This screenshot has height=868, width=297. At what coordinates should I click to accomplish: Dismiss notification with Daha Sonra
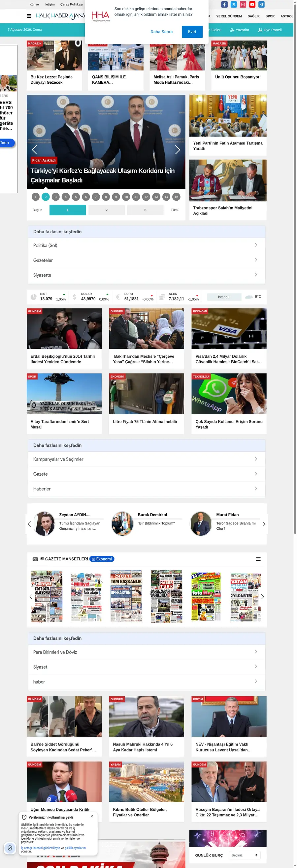161,32
